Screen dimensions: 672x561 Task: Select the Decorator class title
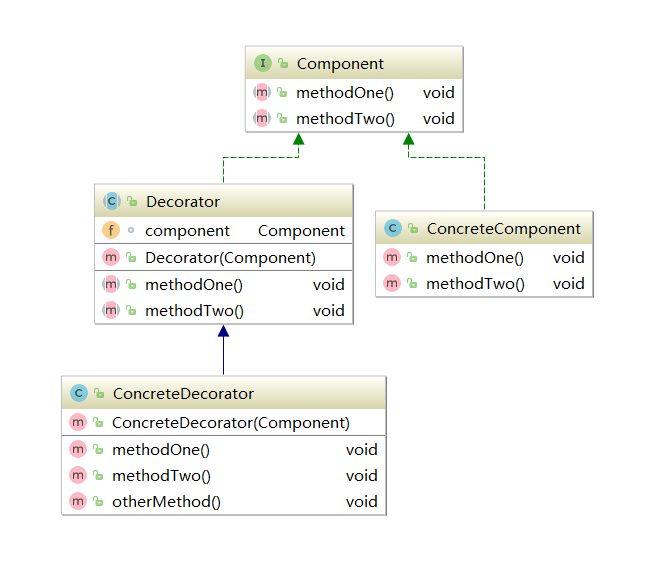tap(183, 202)
